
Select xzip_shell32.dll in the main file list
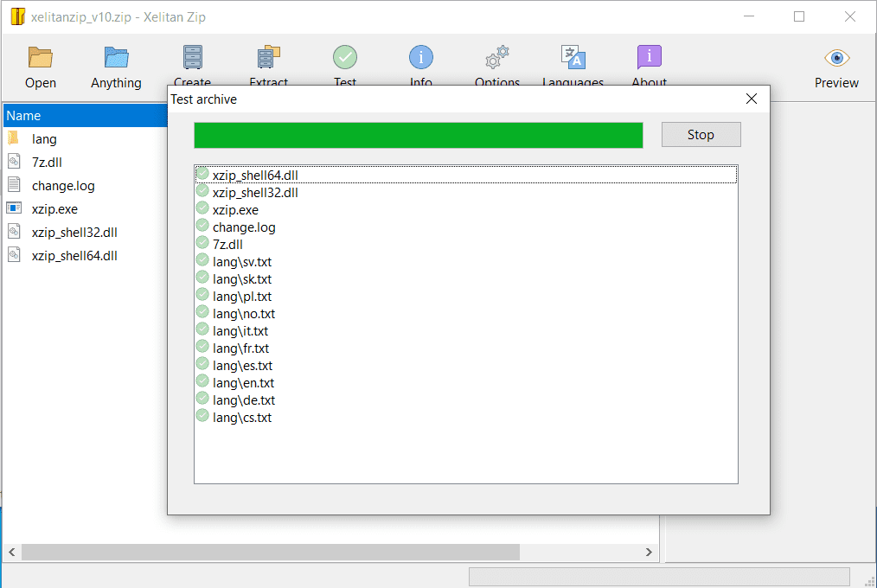tap(74, 233)
